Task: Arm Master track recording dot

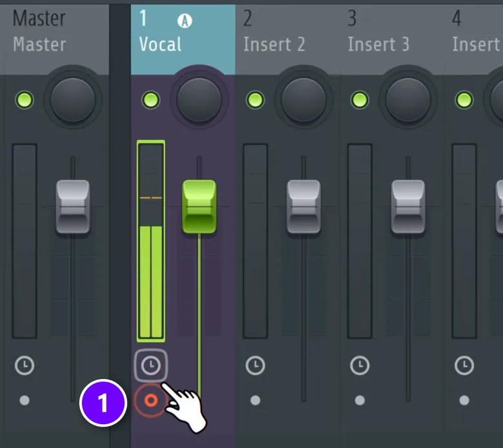Action: [25, 400]
